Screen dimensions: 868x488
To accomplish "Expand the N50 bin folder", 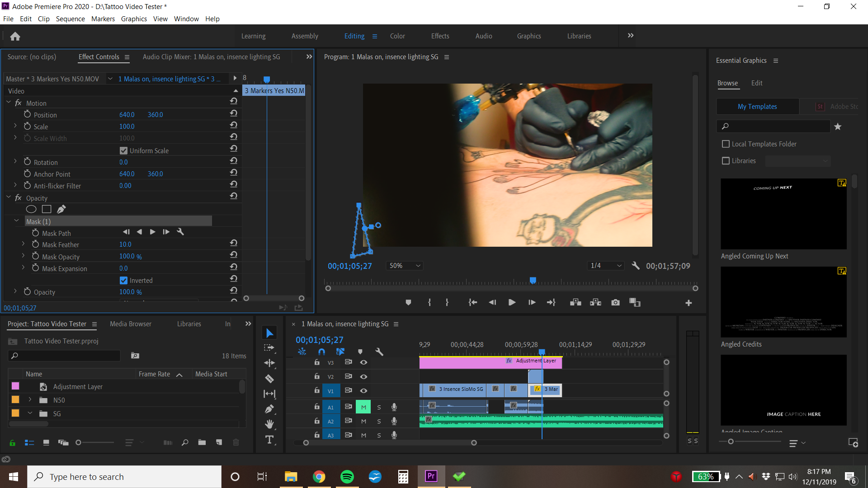I will (x=30, y=400).
